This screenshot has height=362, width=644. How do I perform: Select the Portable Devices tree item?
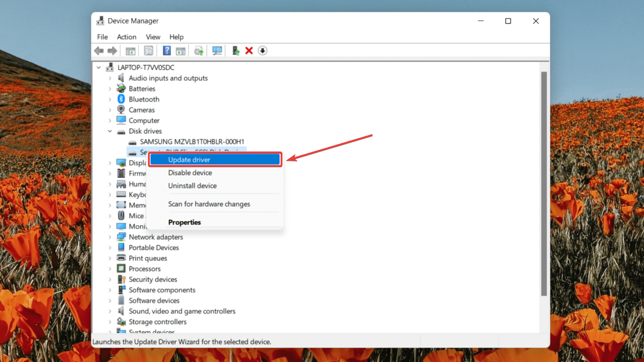point(154,248)
